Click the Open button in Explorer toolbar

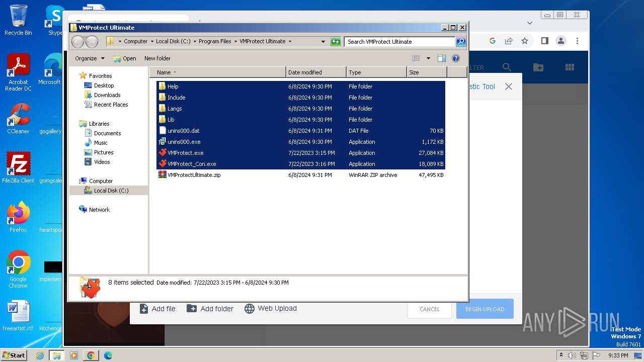[x=125, y=58]
